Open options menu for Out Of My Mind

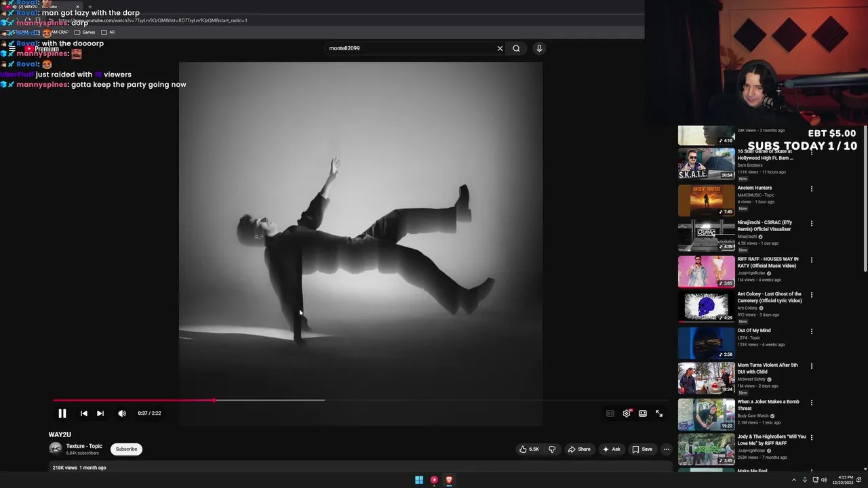812,331
